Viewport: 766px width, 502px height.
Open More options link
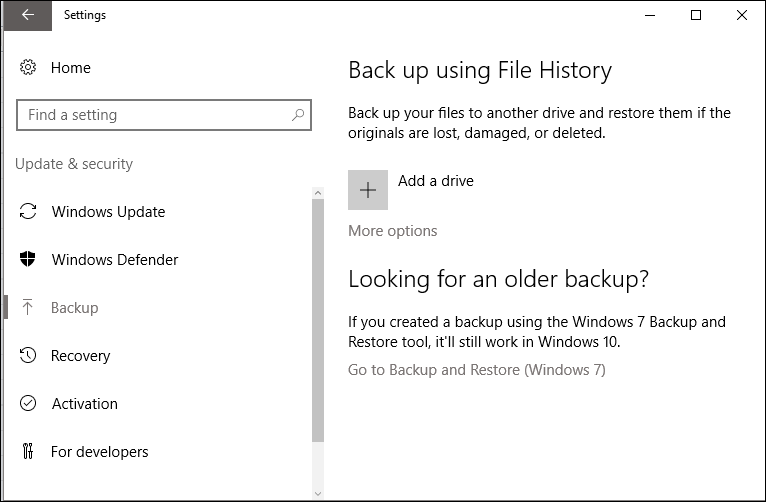coord(393,231)
